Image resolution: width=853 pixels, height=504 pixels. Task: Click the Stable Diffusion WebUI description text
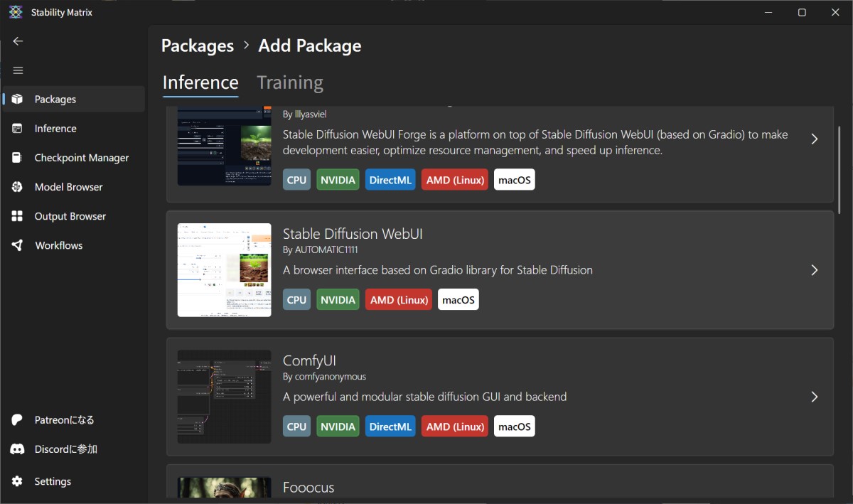click(438, 270)
